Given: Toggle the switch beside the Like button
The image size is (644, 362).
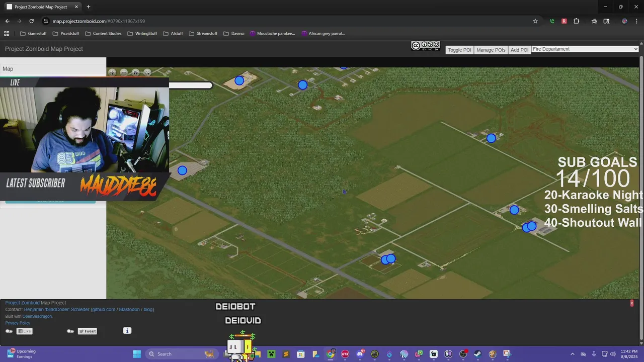Looking at the screenshot, I should click(x=9, y=331).
